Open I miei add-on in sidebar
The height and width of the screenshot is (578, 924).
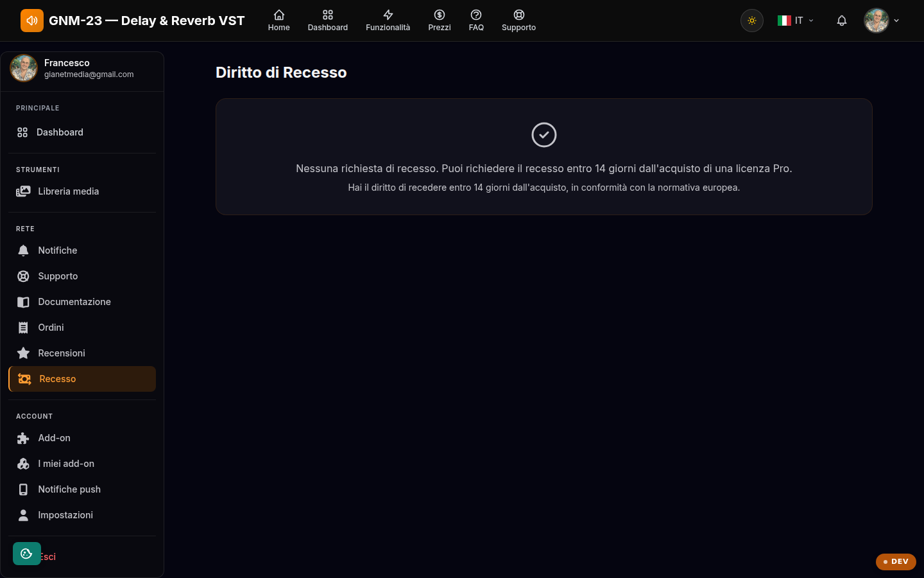pos(82,464)
